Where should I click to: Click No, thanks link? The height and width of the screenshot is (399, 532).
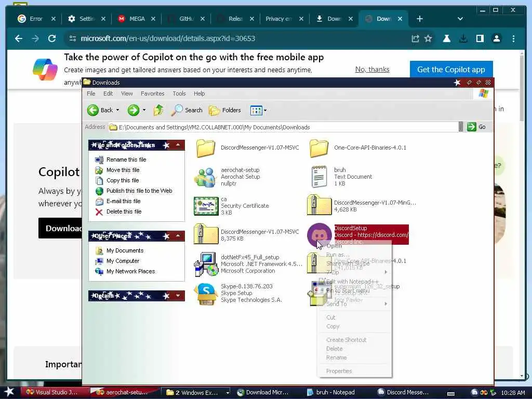click(372, 70)
